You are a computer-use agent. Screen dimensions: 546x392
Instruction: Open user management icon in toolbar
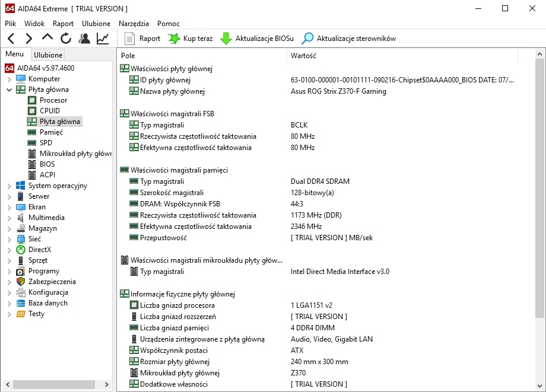tap(84, 39)
